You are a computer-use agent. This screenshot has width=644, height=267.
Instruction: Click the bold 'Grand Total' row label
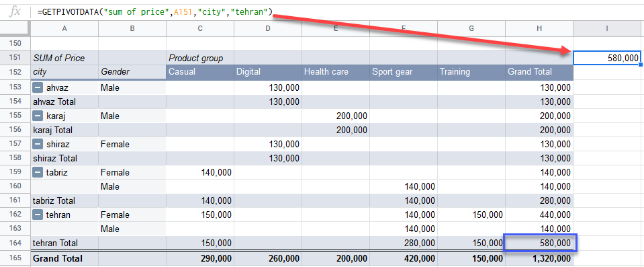tap(64, 258)
